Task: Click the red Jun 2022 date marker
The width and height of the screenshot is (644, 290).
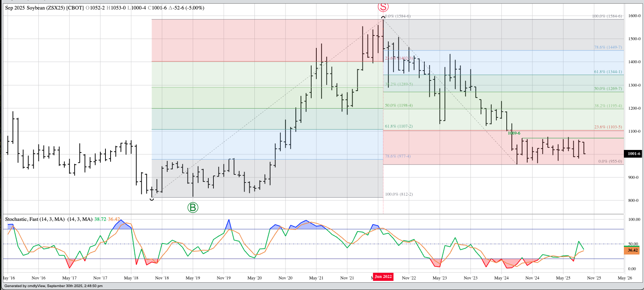Action: point(383,276)
